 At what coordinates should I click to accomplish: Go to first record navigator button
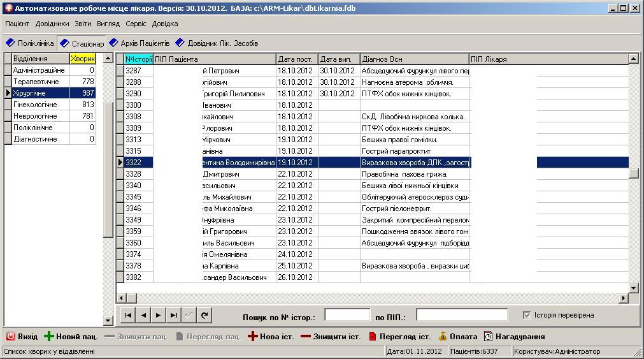pos(128,316)
